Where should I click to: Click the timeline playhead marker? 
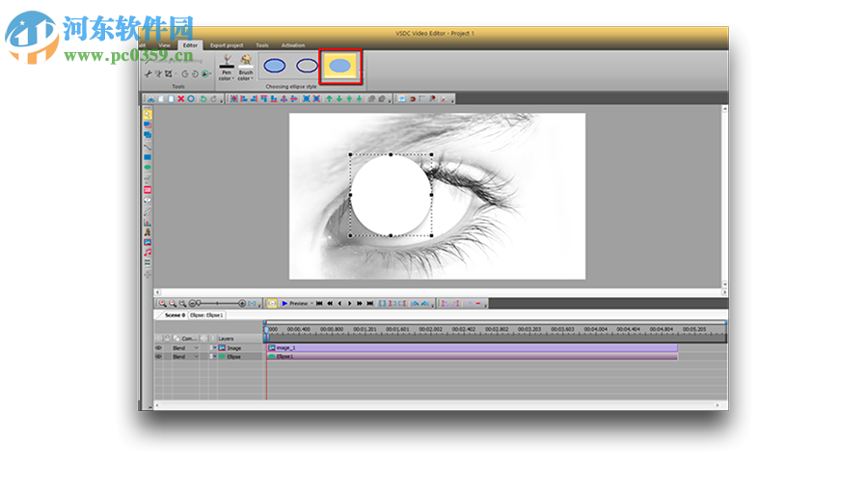coord(266,329)
